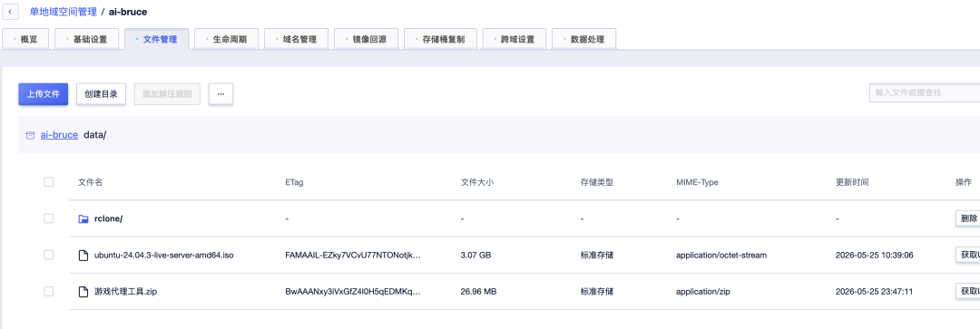980x329 pixels.
Task: Click the 26.96 MB size cell
Action: [479, 291]
